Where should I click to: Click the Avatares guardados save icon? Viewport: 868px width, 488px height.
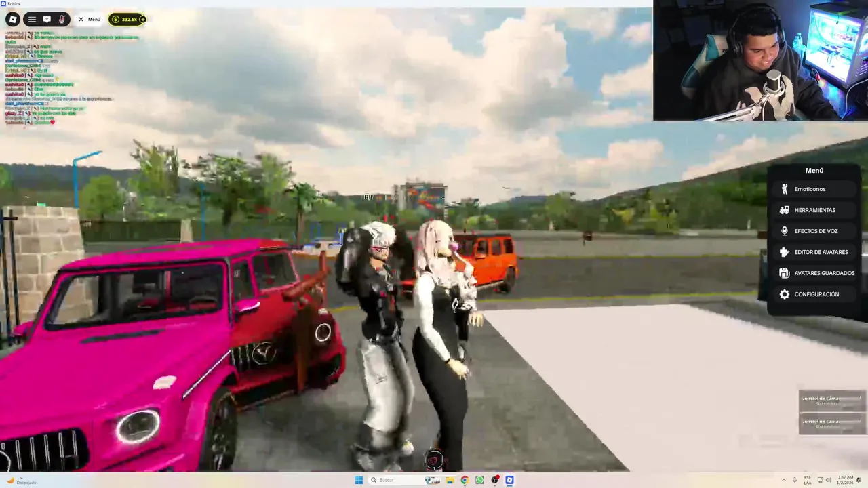tap(785, 273)
